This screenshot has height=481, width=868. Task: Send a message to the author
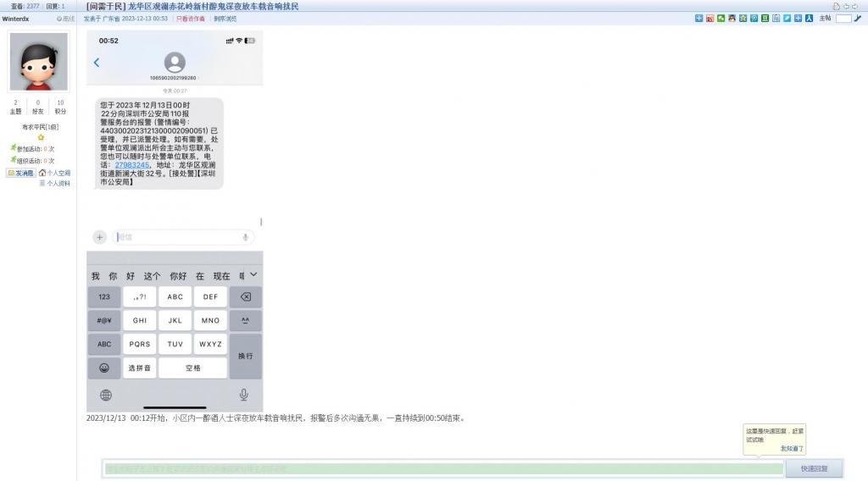coord(22,173)
